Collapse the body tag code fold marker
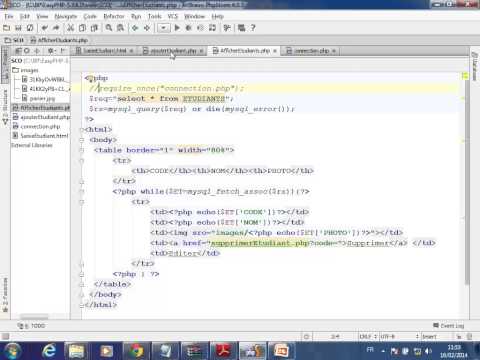 point(82,140)
